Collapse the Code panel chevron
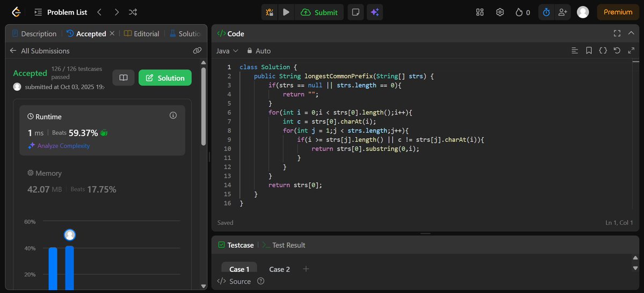 point(631,33)
